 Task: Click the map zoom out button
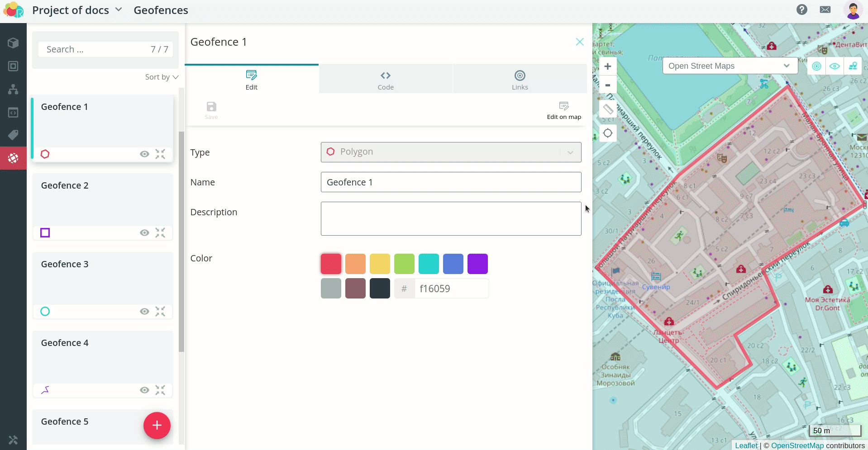[x=607, y=85]
